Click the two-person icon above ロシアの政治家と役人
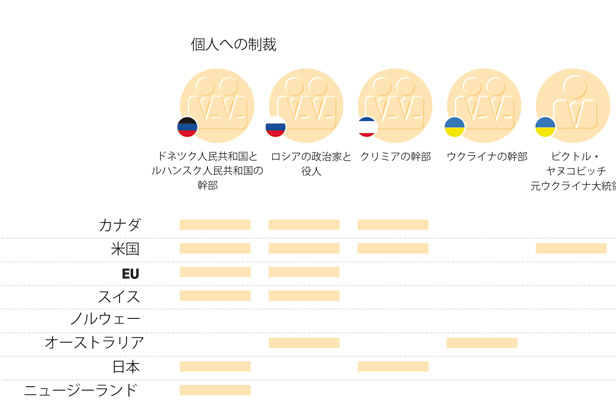 (306, 106)
